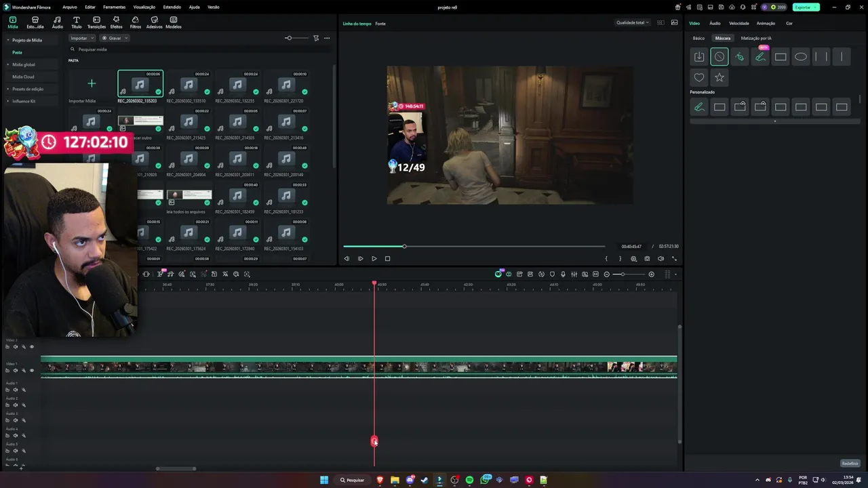Open the Modelos library icon
The width and height of the screenshot is (868, 488).
pyautogui.click(x=173, y=22)
